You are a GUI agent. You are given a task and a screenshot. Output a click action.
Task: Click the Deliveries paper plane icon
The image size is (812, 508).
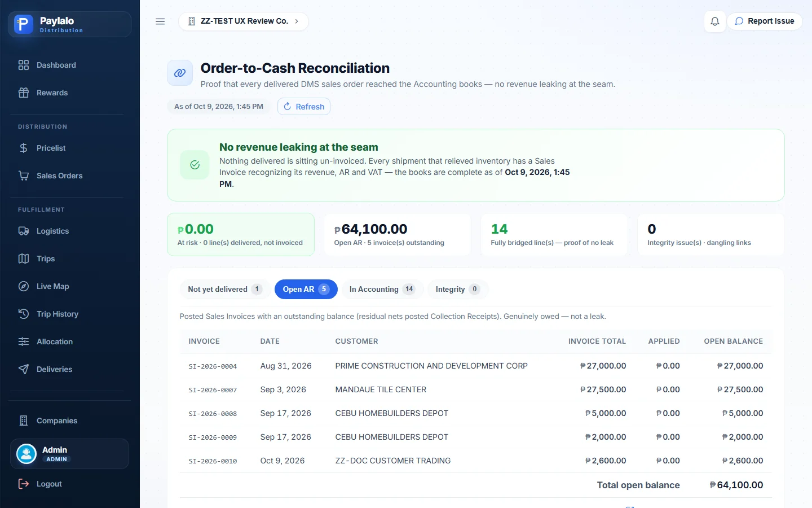pyautogui.click(x=24, y=369)
